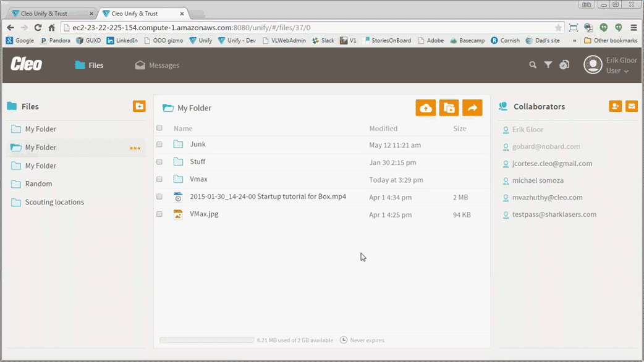
Task: Toggle the select-all checkbox in header row
Action: pos(159,128)
